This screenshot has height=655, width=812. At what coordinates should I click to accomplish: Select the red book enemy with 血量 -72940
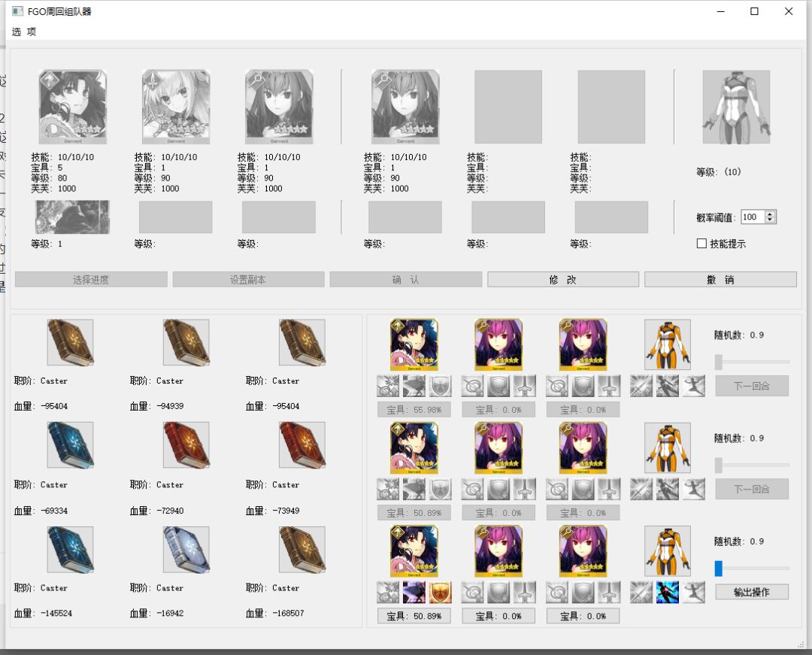tap(186, 445)
